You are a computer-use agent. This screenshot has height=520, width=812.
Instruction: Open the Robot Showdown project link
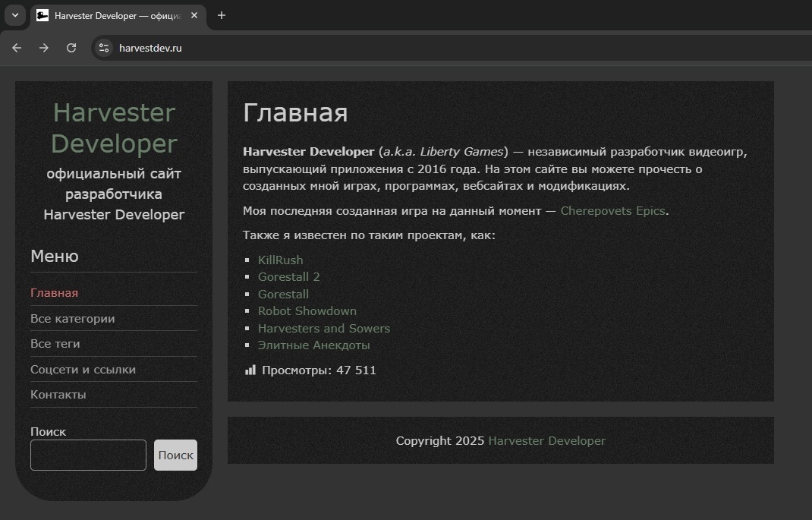tap(307, 311)
